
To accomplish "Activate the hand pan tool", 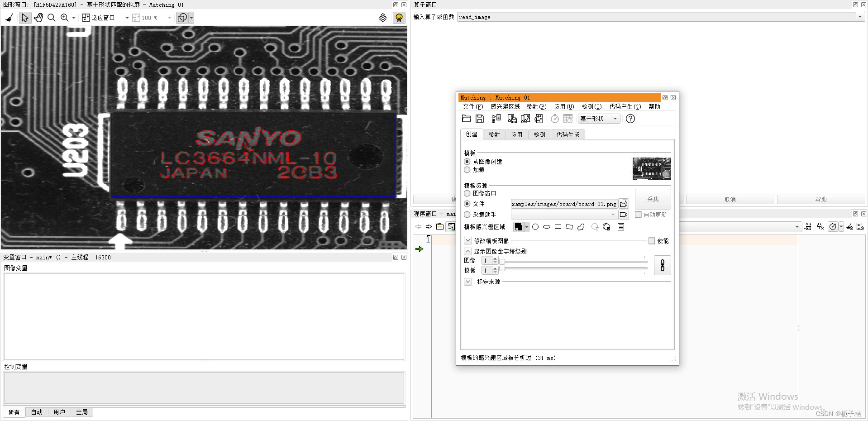I will coord(38,18).
